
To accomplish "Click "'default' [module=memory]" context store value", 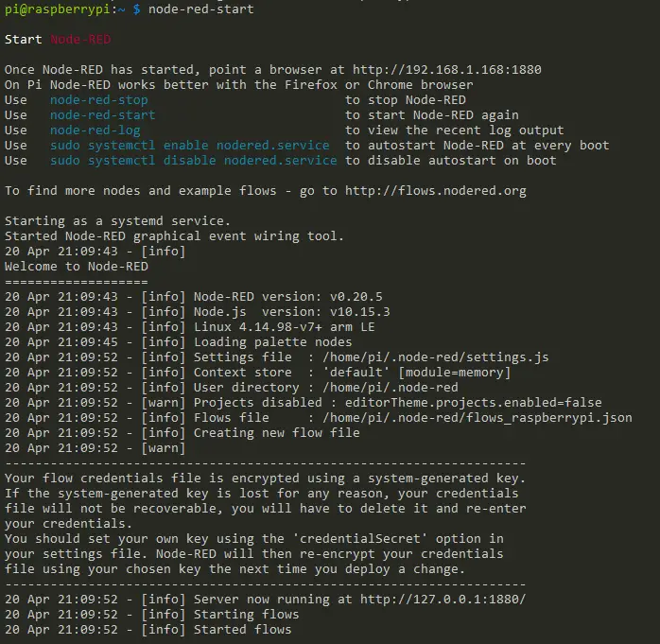I will pyautogui.click(x=417, y=373).
